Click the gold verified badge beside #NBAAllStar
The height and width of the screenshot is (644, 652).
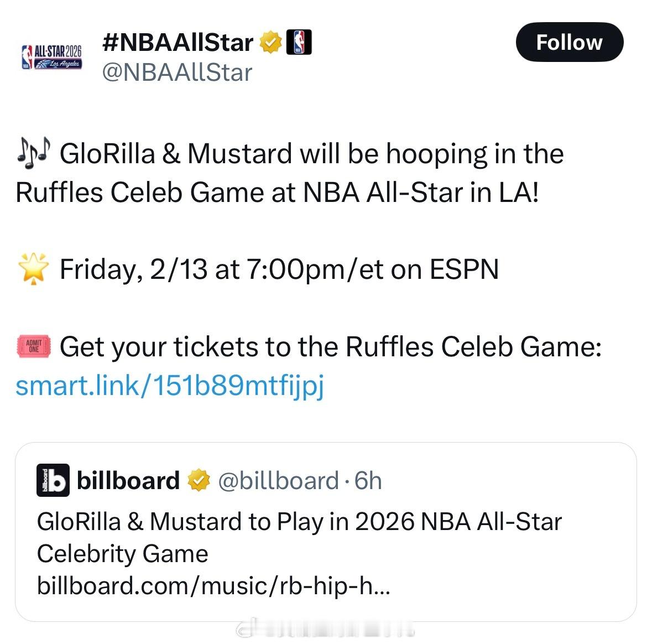point(270,41)
